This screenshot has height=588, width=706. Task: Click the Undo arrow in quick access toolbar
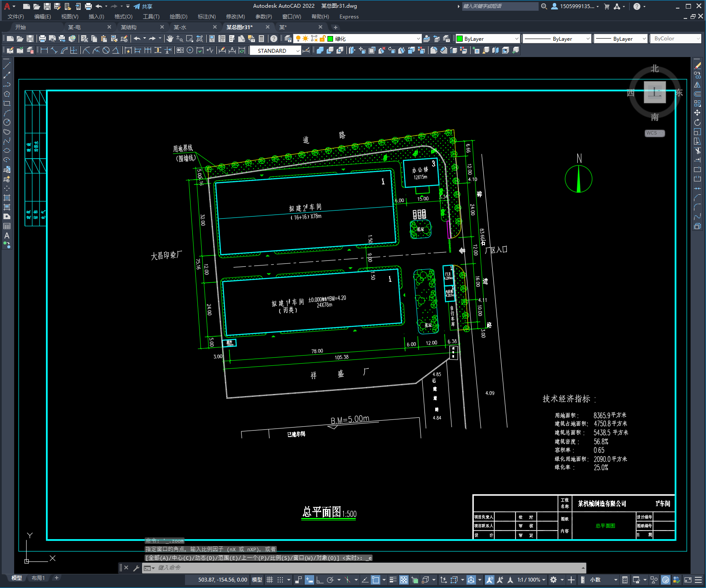pyautogui.click(x=99, y=6)
